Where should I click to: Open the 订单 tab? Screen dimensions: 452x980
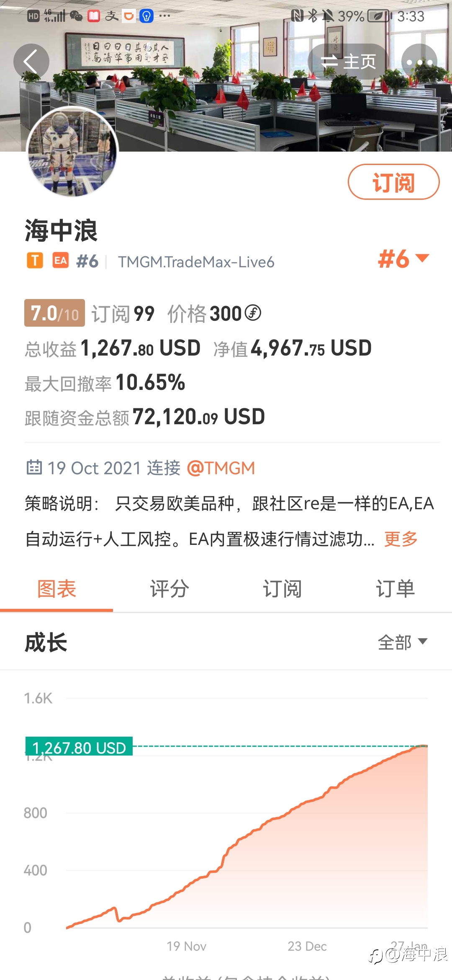[395, 589]
